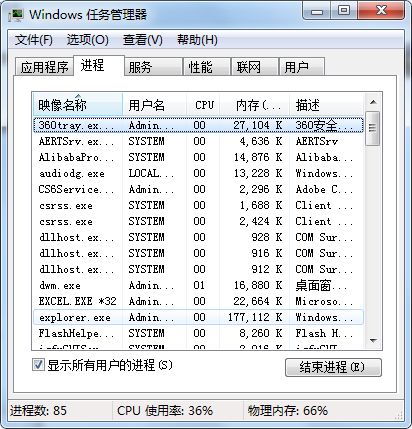The width and height of the screenshot is (412, 429).
Task: Sort by 内存 column header
Action: pos(255,105)
